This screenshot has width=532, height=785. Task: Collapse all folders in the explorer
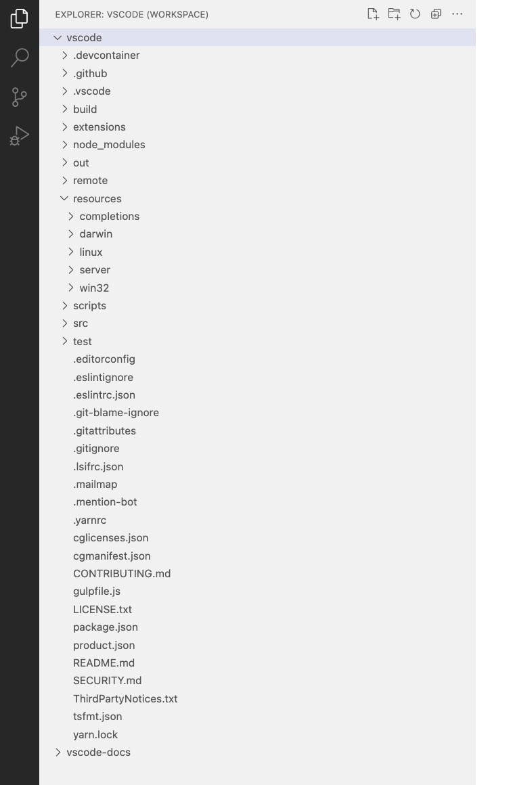pyautogui.click(x=436, y=14)
